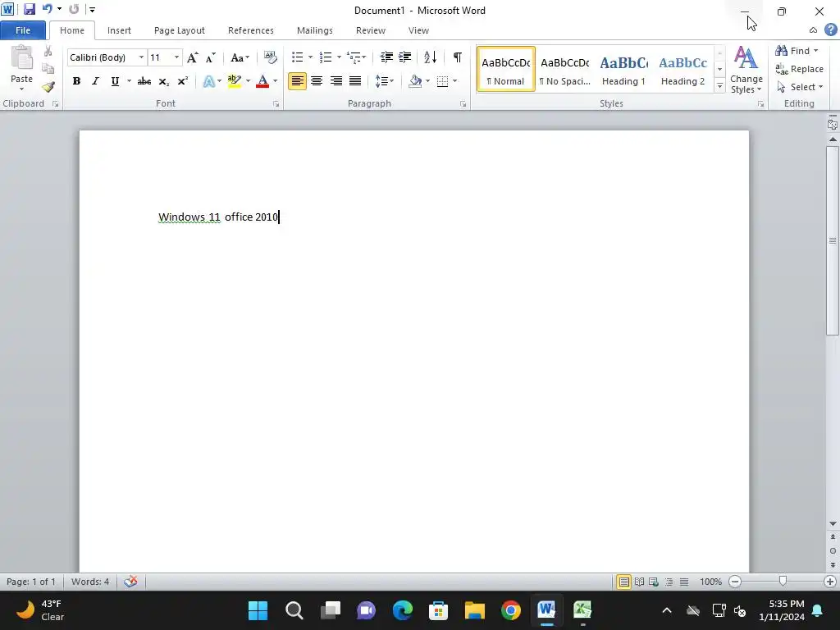840x630 pixels.
Task: Decrease the paragraph indent
Action: pyautogui.click(x=386, y=57)
